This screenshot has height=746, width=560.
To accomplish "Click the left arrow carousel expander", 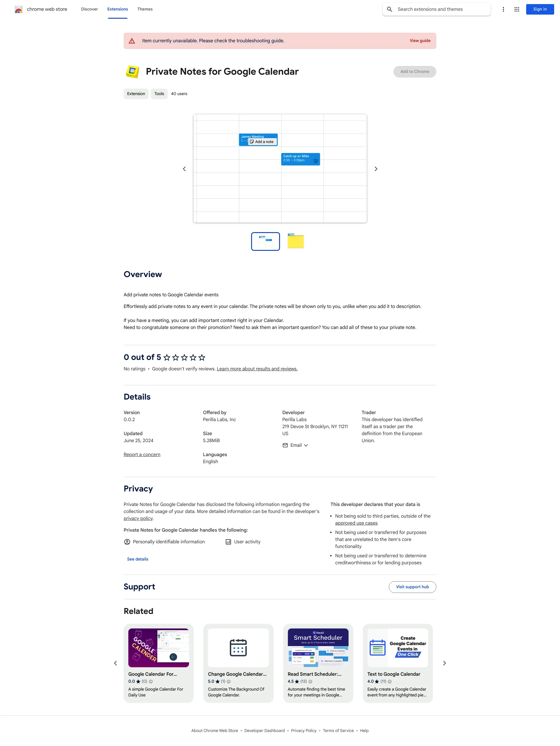I will point(184,169).
